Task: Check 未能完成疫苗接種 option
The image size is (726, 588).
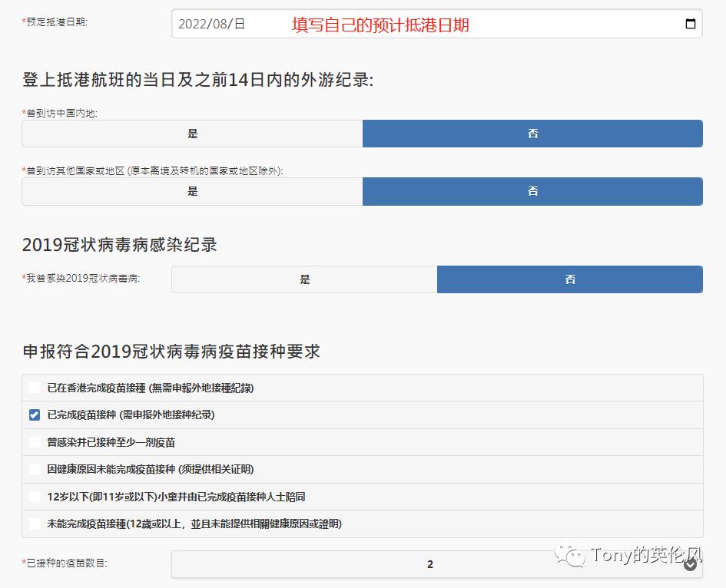Action: pyautogui.click(x=34, y=524)
